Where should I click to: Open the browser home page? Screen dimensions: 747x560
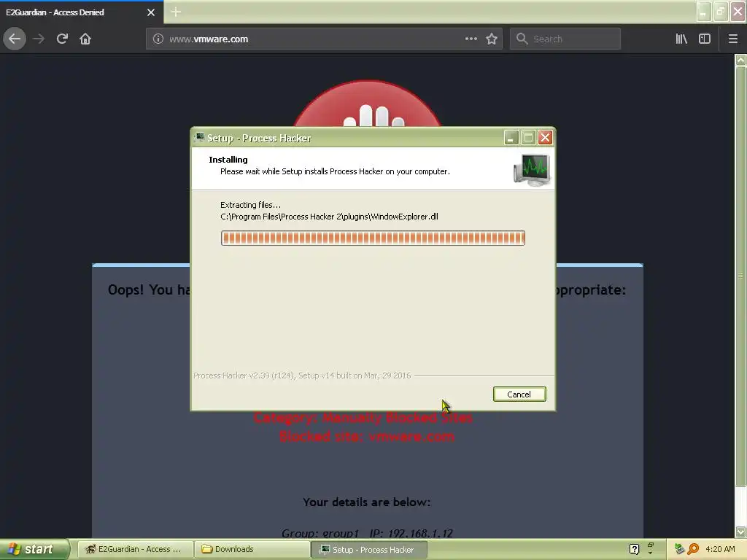click(85, 39)
